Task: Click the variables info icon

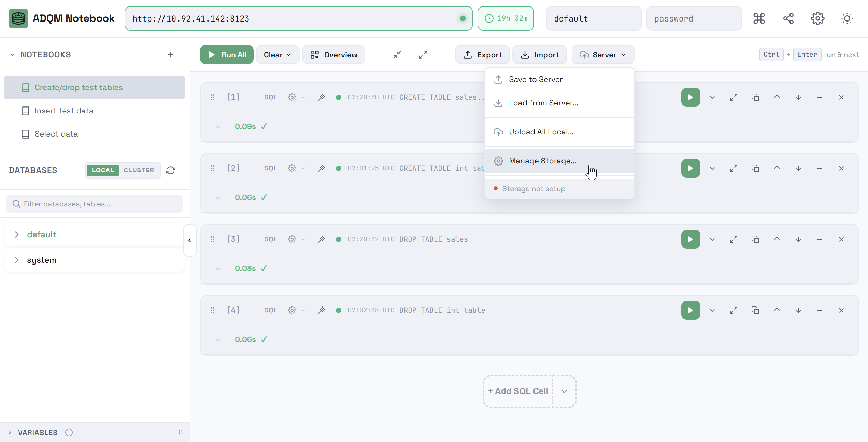Action: (x=69, y=432)
